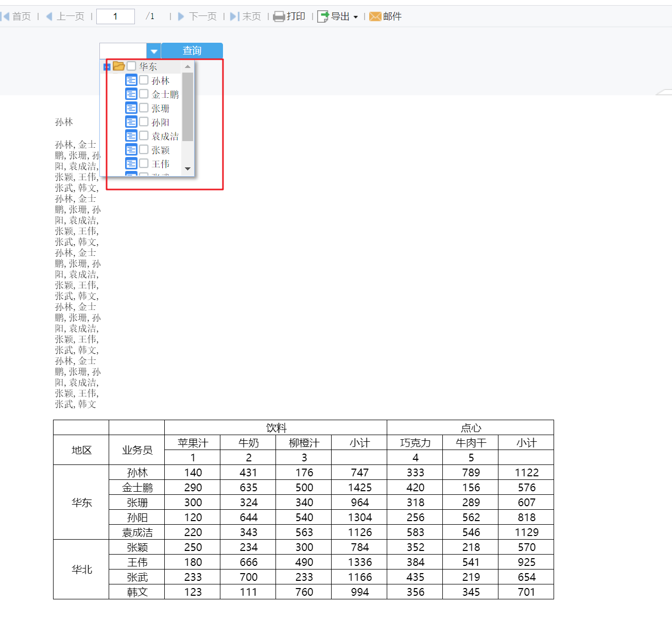Click the 华东 folder icon
Image resolution: width=672 pixels, height=621 pixels.
pyautogui.click(x=119, y=66)
